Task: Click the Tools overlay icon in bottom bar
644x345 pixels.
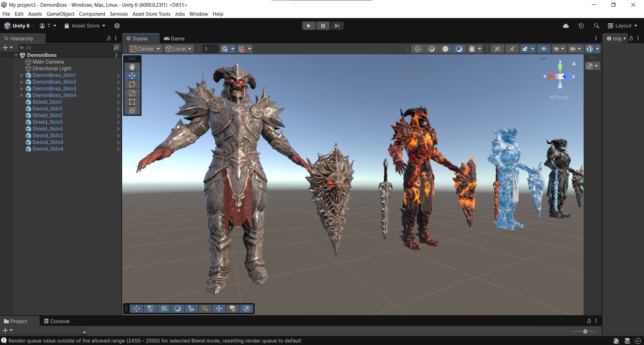Action: click(137, 308)
